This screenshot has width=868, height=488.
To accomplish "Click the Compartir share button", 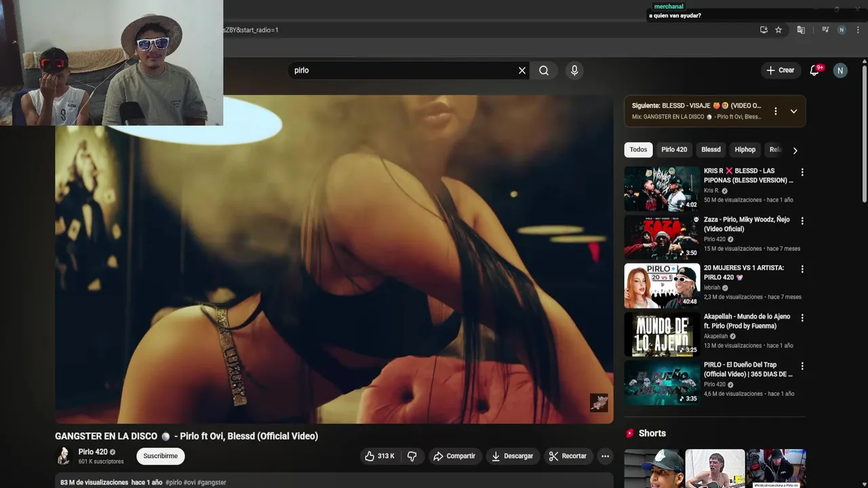I will (454, 456).
